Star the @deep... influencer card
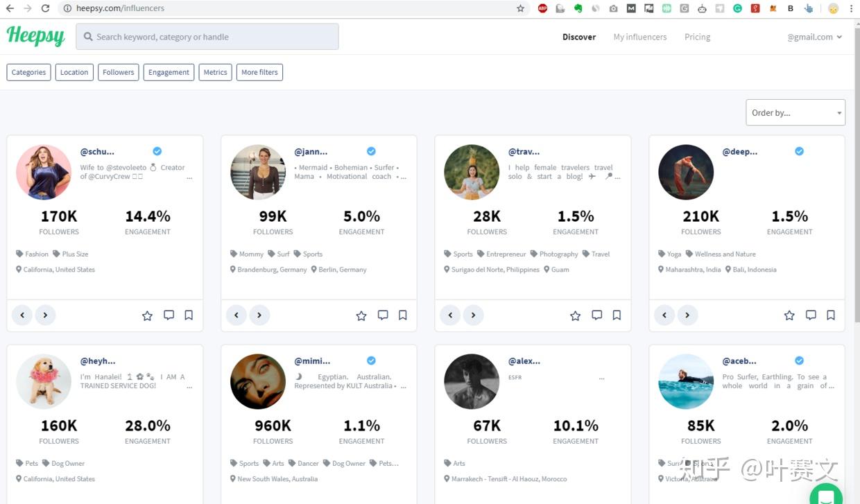Screen dimensions: 860x504 click(789, 315)
